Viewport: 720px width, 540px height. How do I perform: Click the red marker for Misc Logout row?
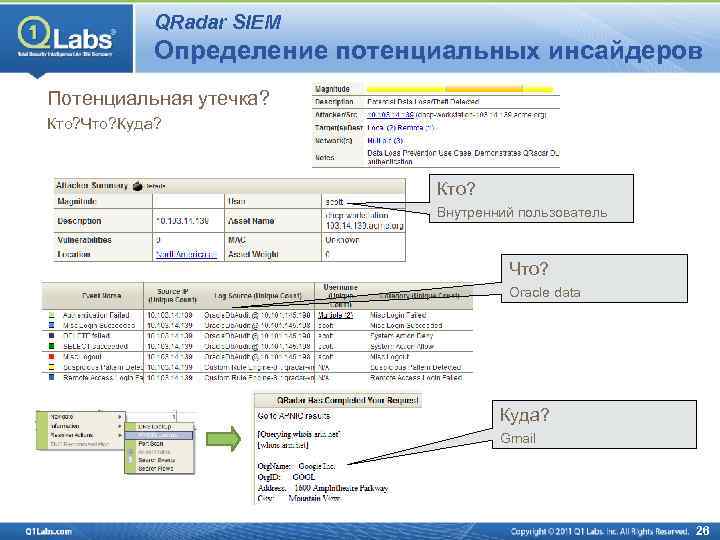click(x=51, y=356)
